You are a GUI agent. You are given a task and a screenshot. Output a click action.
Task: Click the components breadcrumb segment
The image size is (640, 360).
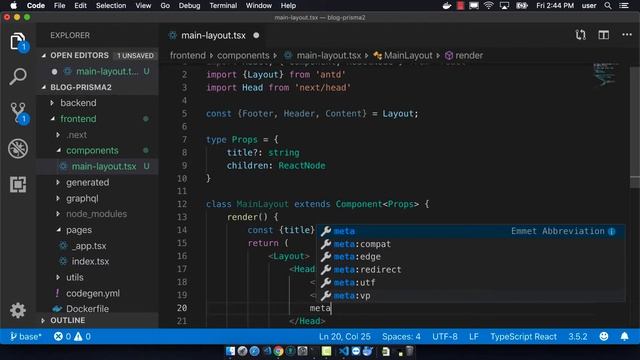tap(243, 56)
